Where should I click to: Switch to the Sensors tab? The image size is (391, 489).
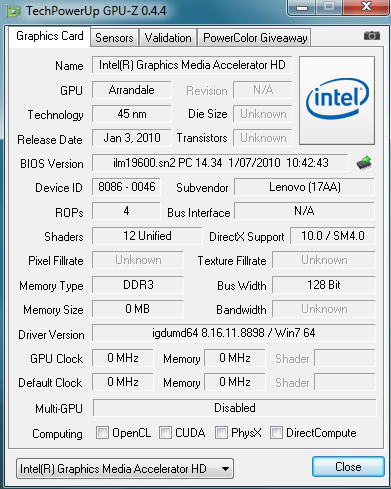point(114,38)
